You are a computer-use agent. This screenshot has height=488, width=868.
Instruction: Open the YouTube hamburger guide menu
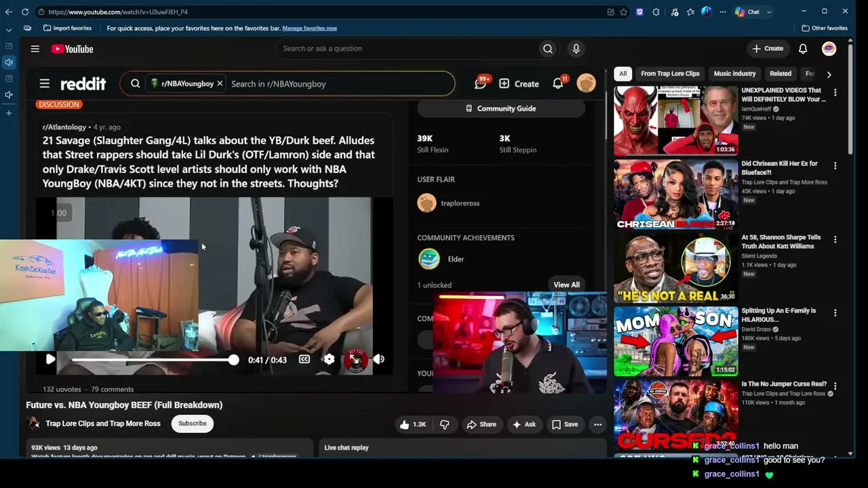(x=35, y=49)
